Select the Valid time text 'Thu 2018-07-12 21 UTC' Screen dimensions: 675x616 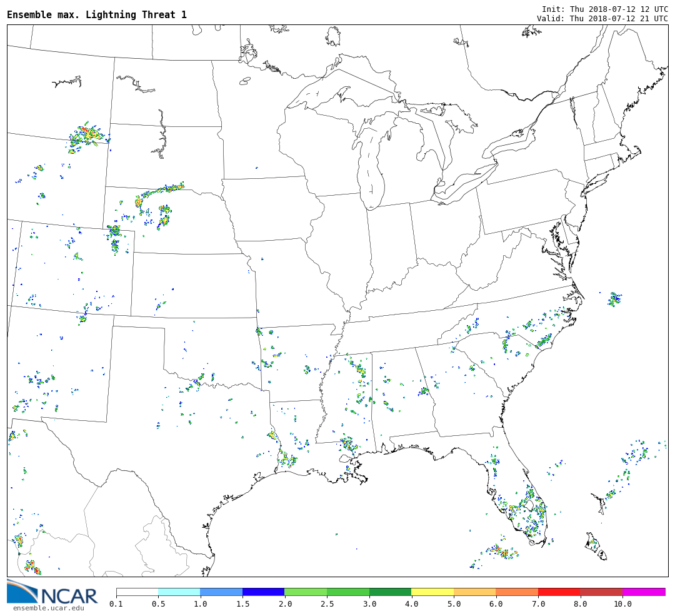pos(619,19)
